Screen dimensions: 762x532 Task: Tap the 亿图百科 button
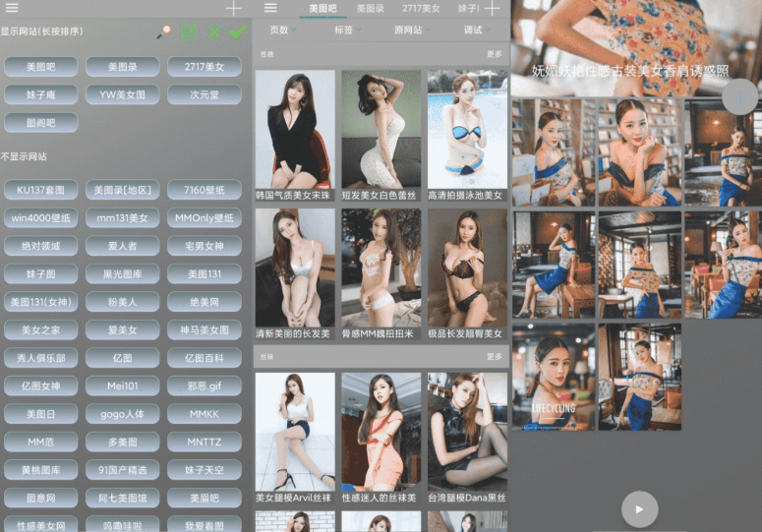(x=205, y=358)
